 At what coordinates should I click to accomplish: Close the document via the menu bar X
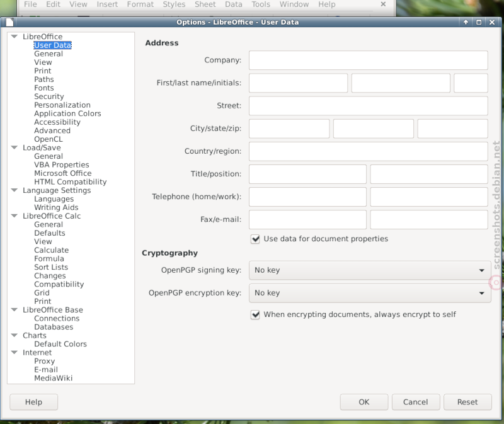pyautogui.click(x=383, y=4)
